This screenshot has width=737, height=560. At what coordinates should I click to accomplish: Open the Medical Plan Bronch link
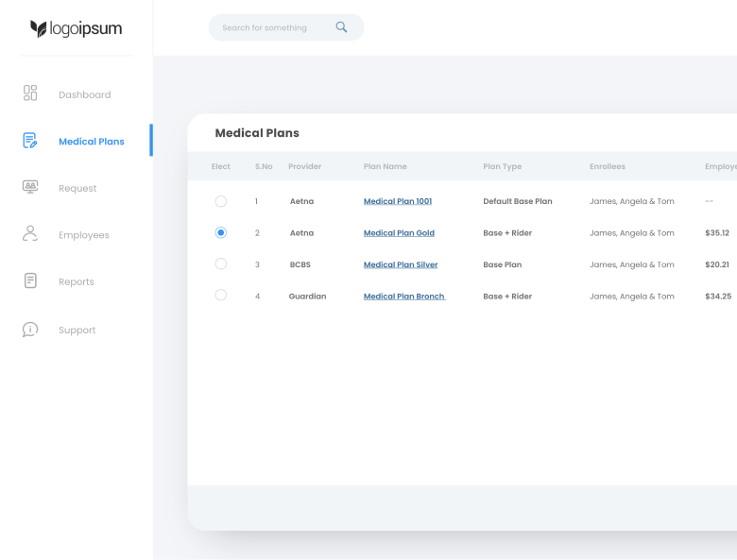pyautogui.click(x=403, y=297)
